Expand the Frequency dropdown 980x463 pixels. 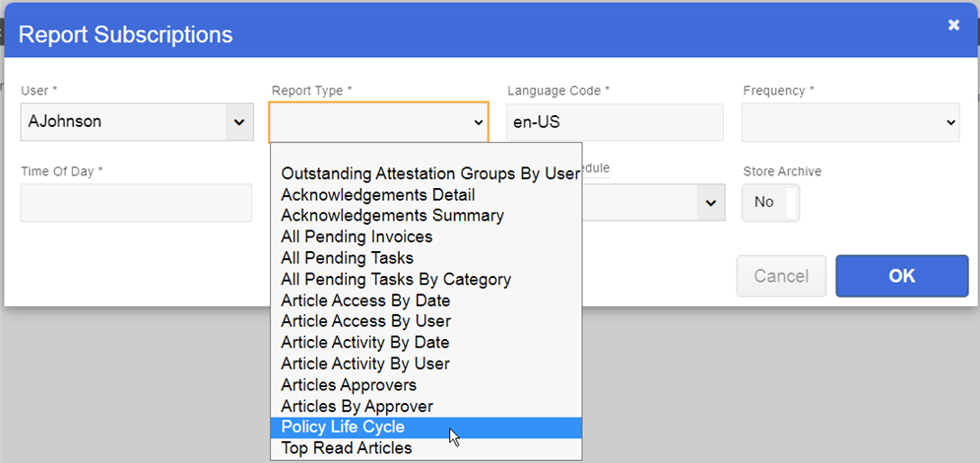850,122
